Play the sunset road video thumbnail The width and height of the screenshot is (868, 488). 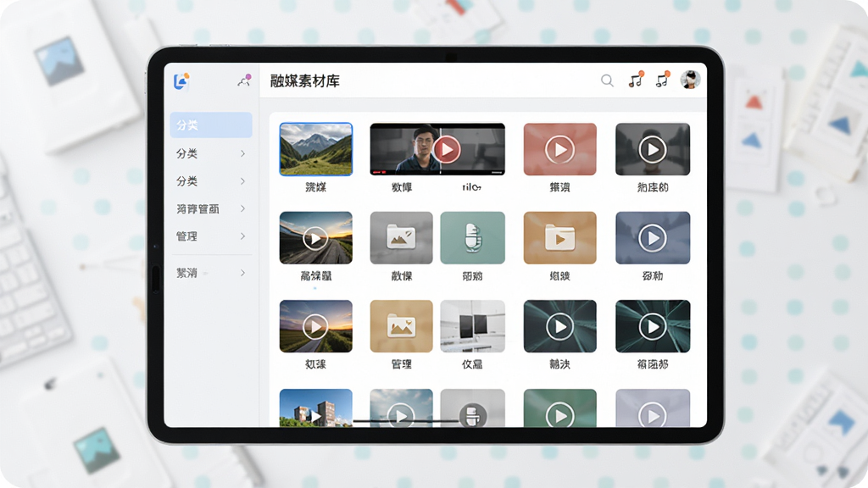pos(315,238)
